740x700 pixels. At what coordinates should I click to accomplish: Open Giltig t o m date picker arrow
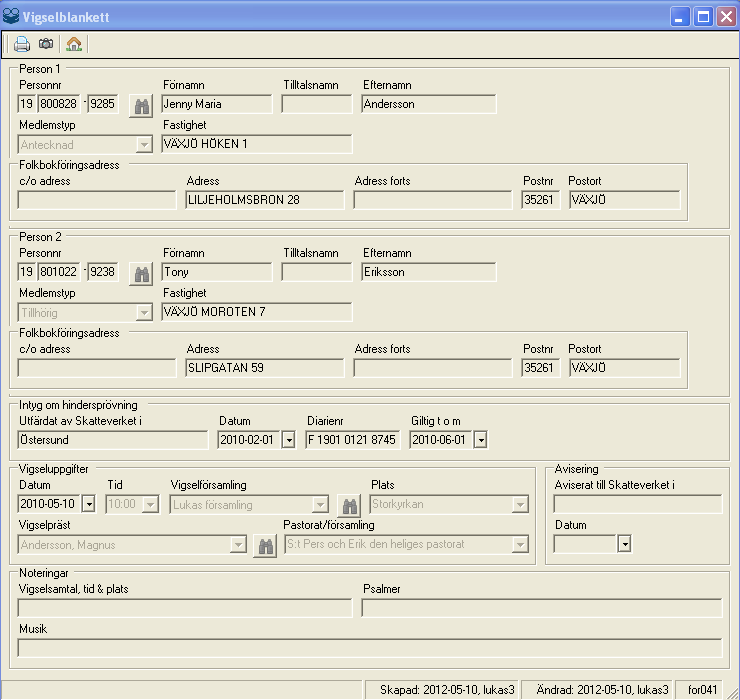tap(480, 440)
